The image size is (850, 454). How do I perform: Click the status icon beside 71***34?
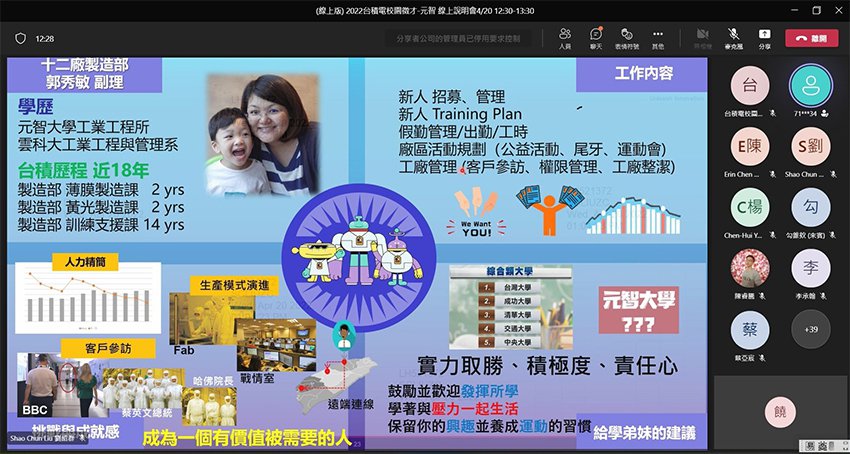coord(825,114)
